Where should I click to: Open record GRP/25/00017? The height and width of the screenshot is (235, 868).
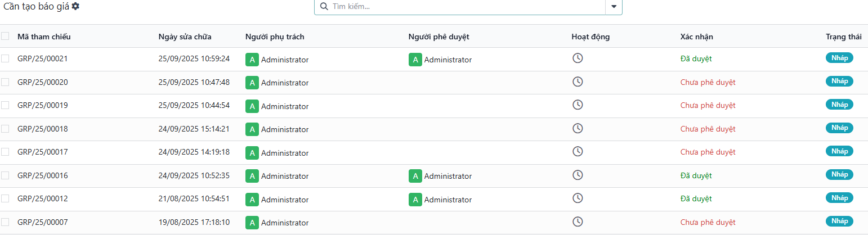click(x=43, y=152)
